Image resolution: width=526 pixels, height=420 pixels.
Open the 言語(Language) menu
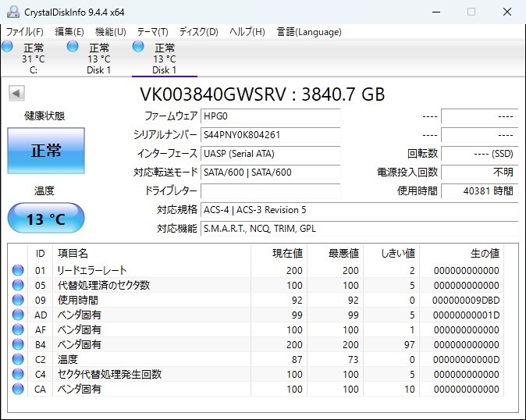pyautogui.click(x=309, y=32)
